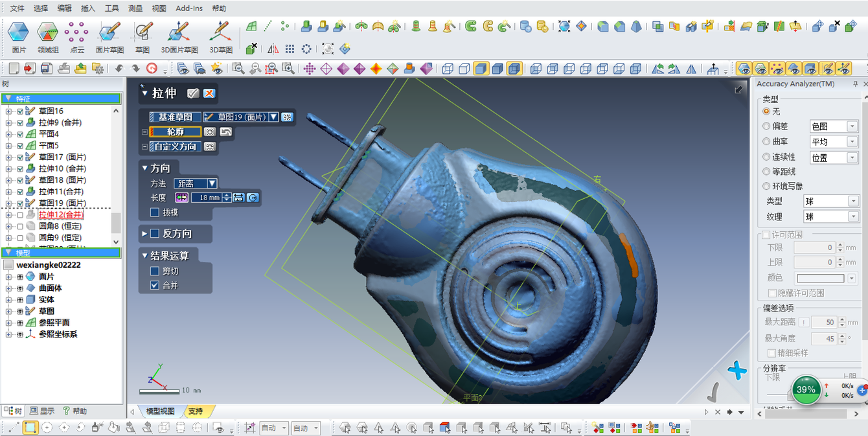Screen dimensions: 868x436
Task: Click the chamfer icon
Action: point(620,27)
